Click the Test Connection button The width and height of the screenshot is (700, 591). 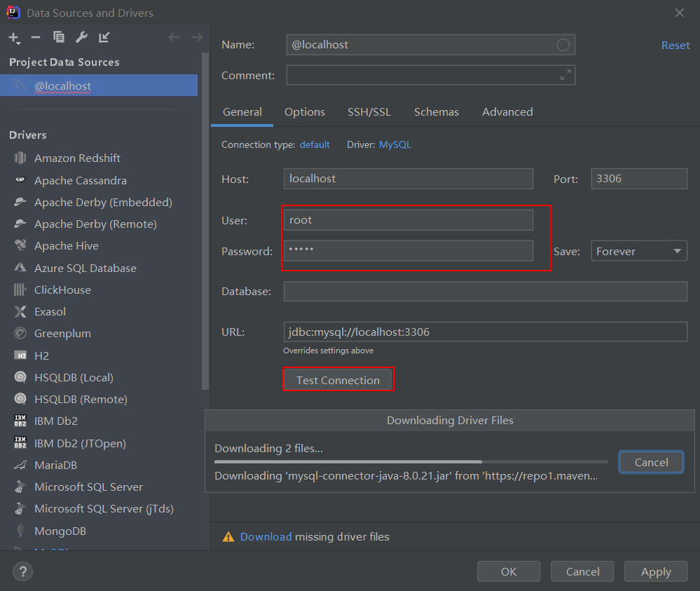click(338, 380)
